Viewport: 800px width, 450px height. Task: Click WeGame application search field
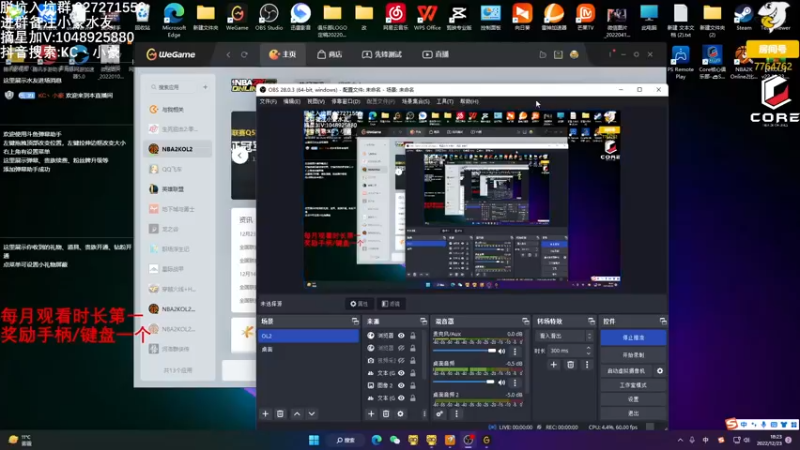click(175, 87)
